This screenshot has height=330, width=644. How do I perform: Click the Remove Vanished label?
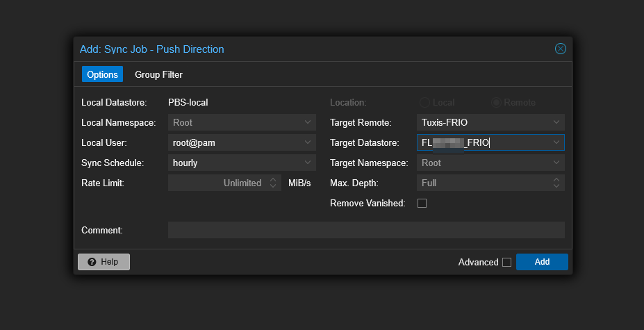point(368,203)
